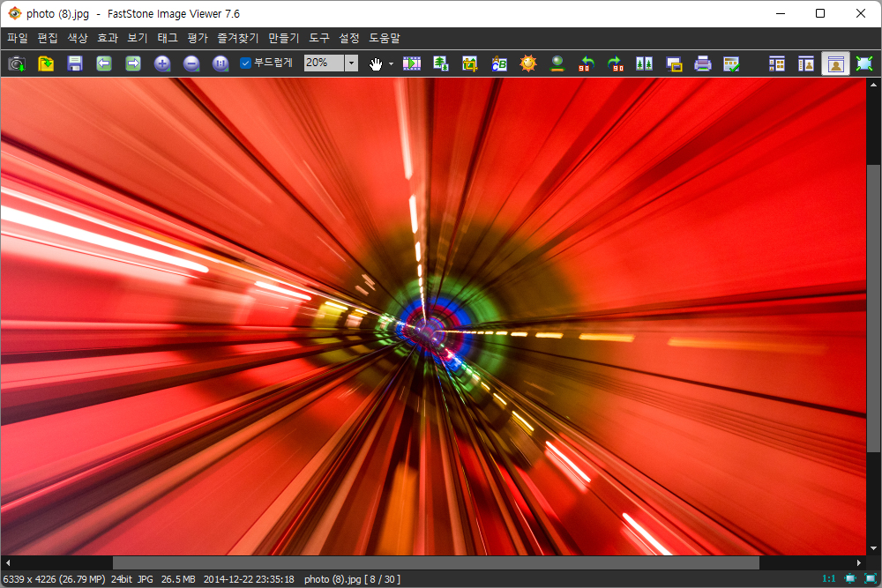The image size is (882, 588).
Task: Open the draw board text tool
Action: click(499, 63)
